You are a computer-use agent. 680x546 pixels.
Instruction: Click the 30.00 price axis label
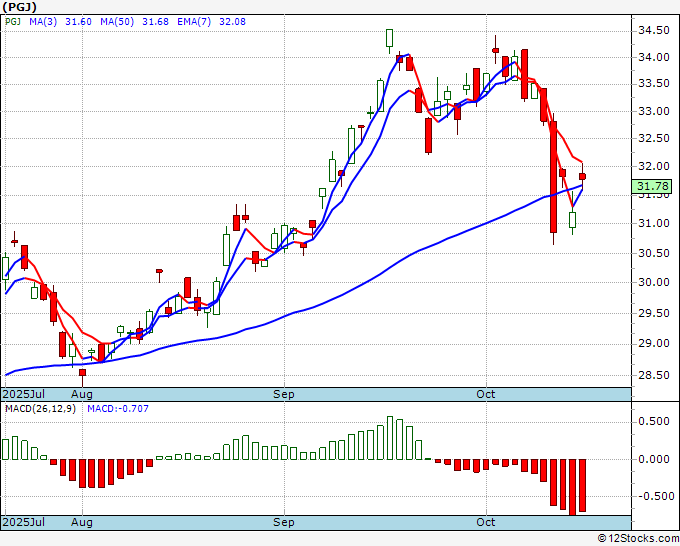point(654,282)
